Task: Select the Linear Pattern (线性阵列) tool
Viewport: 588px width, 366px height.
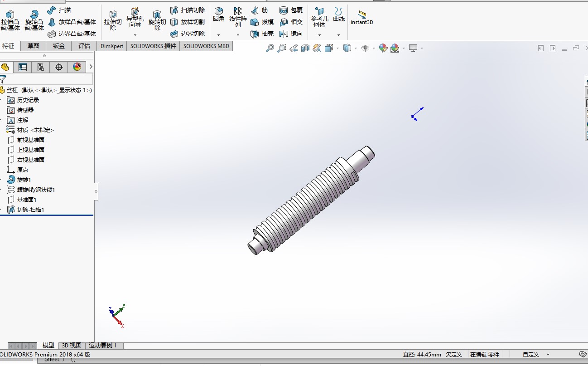Action: pyautogui.click(x=238, y=17)
